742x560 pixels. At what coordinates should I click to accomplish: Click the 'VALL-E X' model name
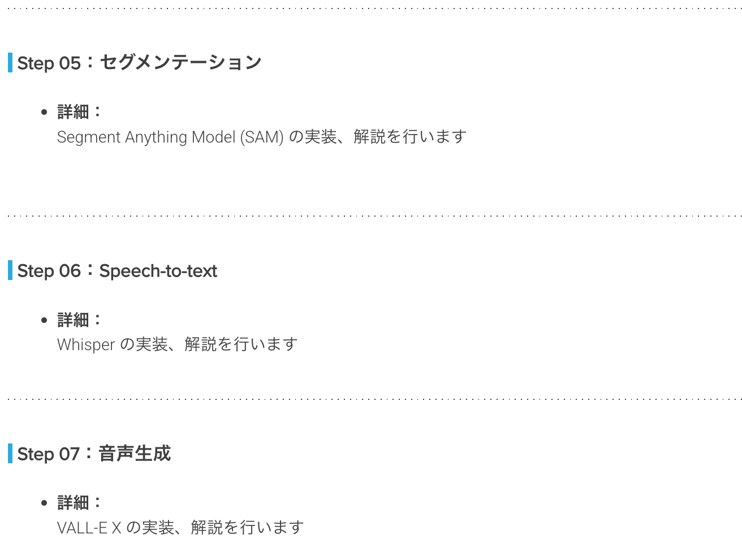coord(89,528)
